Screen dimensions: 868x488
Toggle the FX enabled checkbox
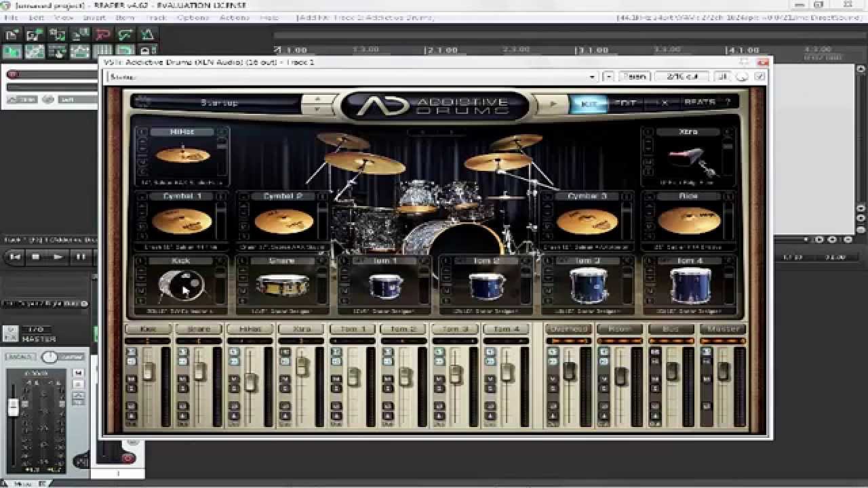coord(759,77)
